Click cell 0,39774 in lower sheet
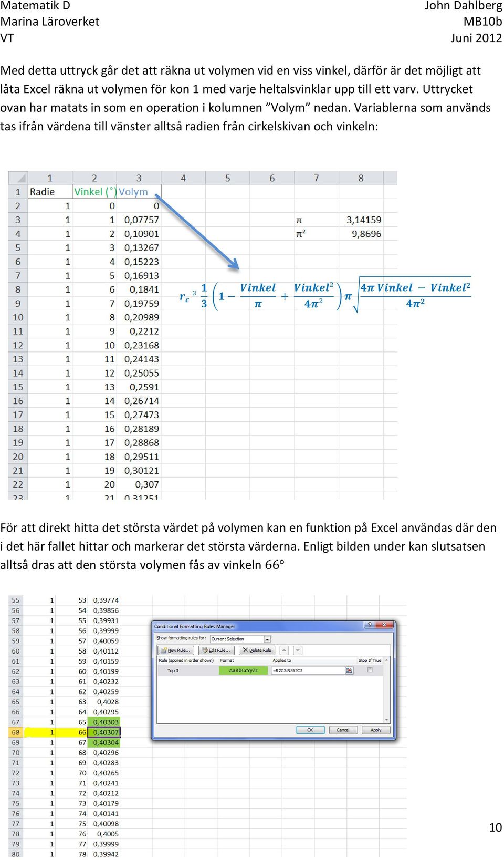 [x=105, y=600]
